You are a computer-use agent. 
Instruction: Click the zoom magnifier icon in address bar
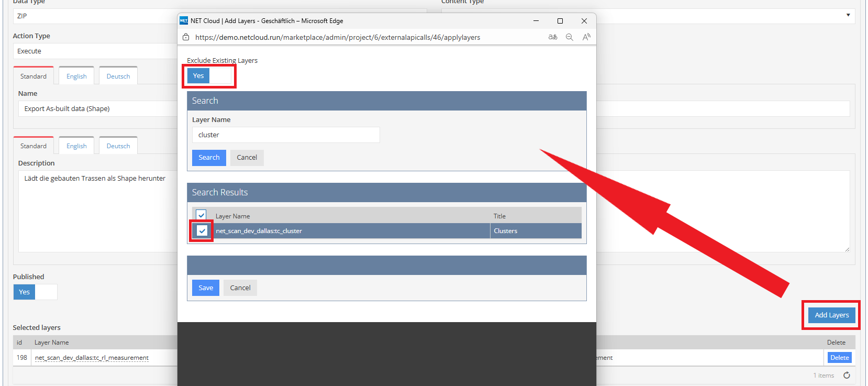point(570,37)
